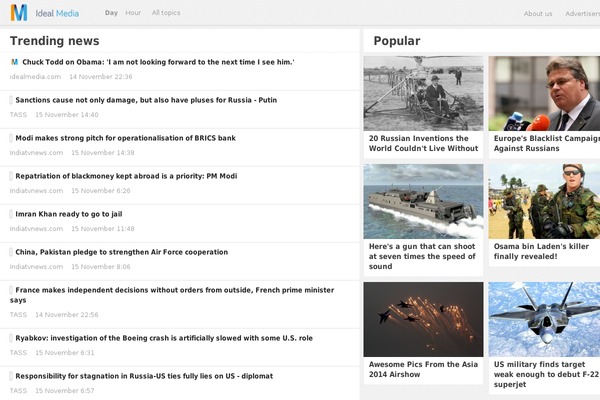
Task: Click the 15 November 6:31 timestamp
Action: [65, 353]
